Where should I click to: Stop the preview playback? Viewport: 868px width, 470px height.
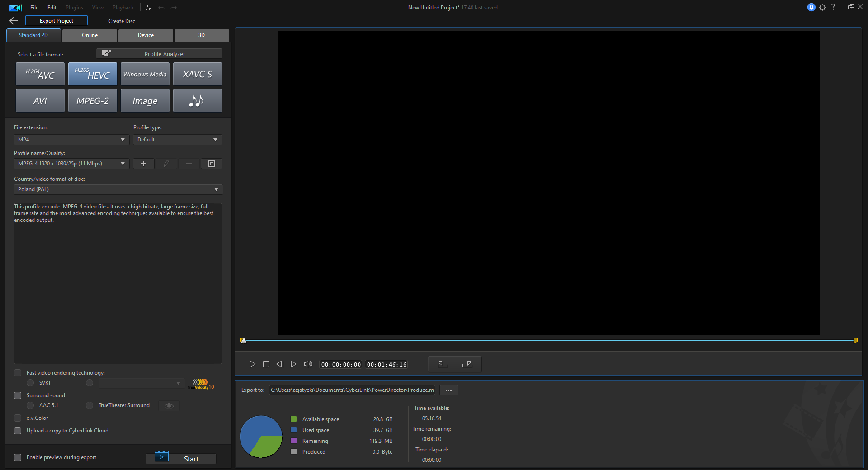(x=266, y=364)
